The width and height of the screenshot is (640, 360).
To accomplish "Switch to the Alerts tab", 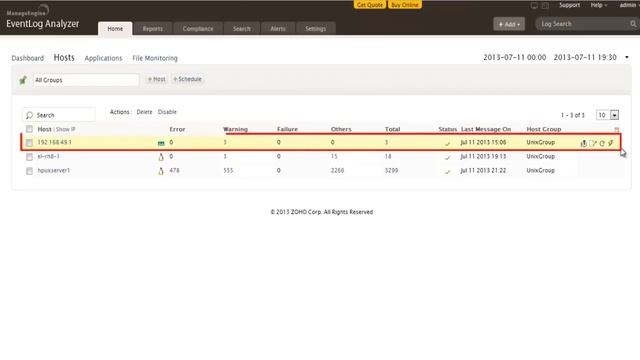I will tap(278, 29).
